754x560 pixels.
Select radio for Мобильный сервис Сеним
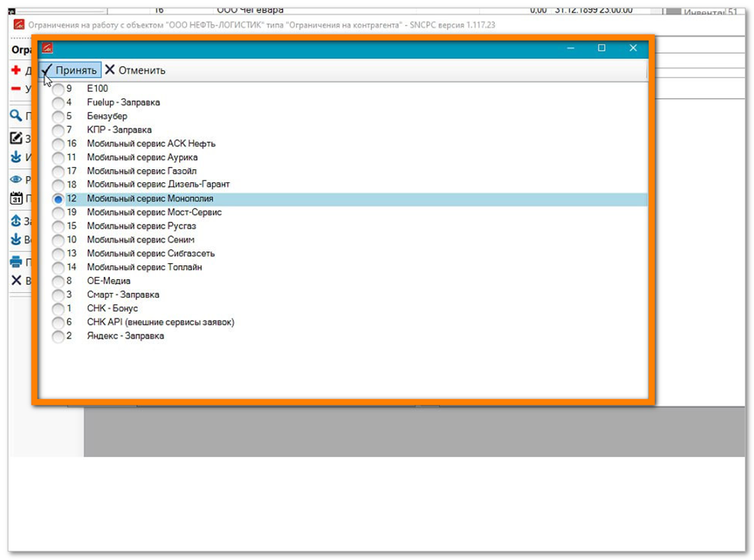(58, 240)
